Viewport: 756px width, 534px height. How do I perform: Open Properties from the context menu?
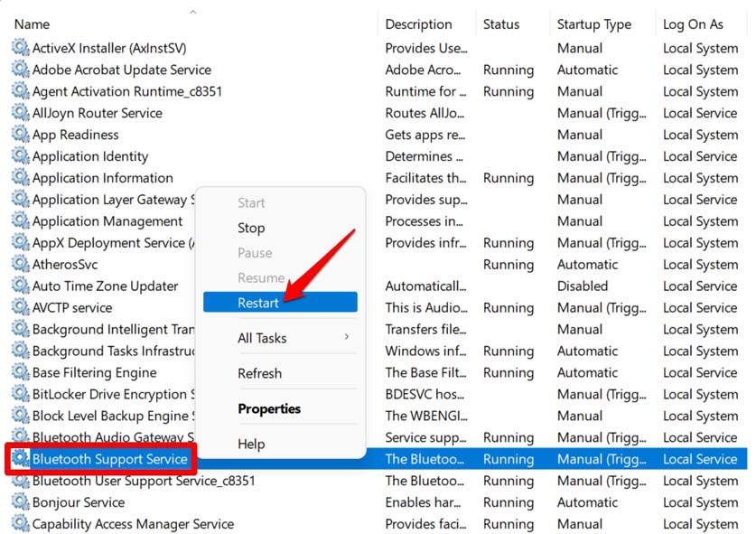tap(269, 409)
